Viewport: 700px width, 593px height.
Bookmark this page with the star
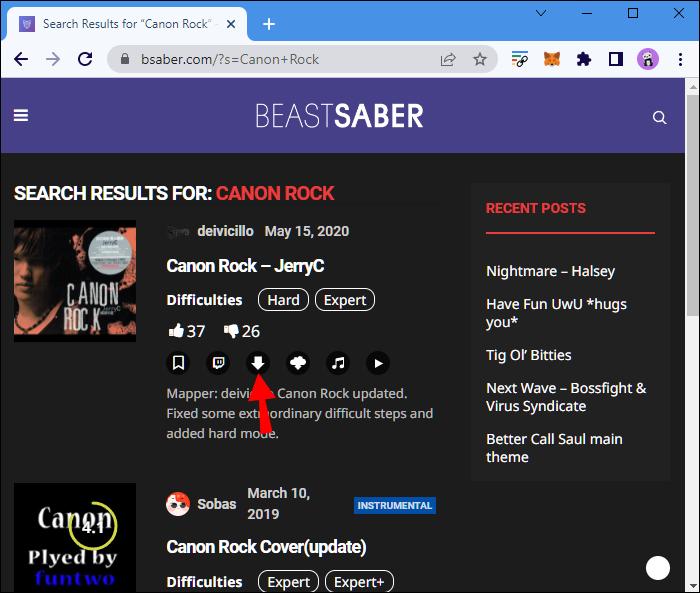[480, 59]
